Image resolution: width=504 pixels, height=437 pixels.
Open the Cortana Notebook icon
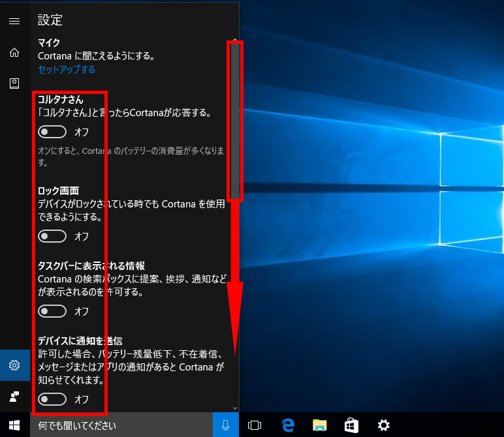pyautogui.click(x=14, y=83)
